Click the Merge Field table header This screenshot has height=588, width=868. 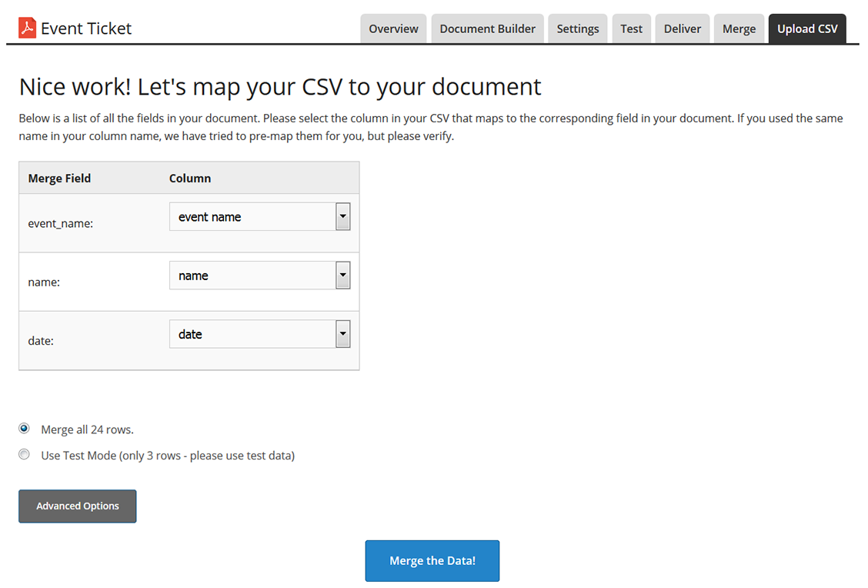(59, 178)
